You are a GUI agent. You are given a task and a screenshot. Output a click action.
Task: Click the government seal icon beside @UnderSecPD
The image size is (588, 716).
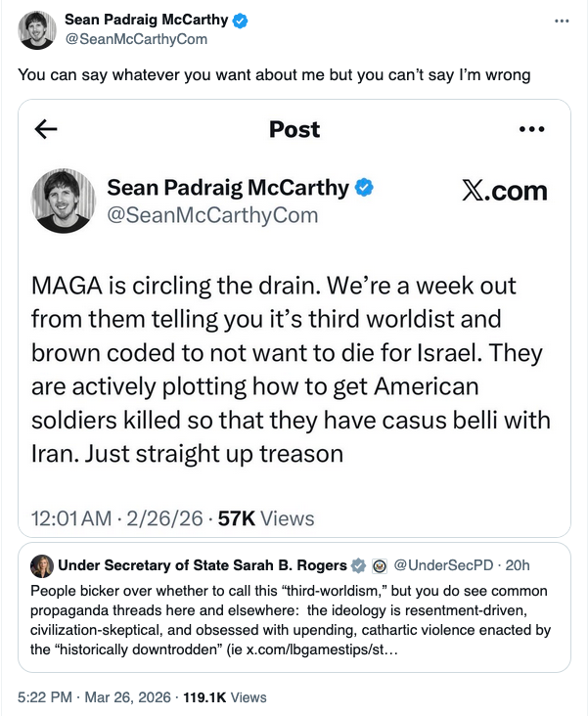tap(380, 565)
